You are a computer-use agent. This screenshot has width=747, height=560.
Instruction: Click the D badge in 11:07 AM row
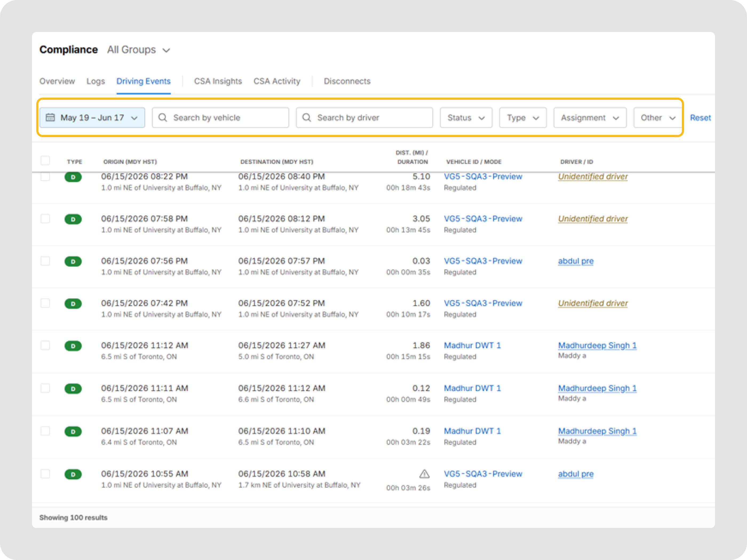pos(73,432)
